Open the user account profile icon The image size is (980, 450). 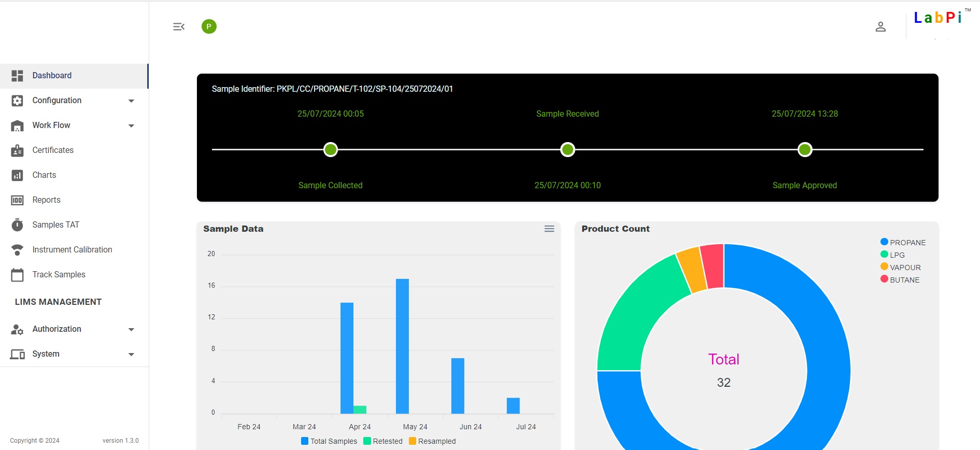coord(880,26)
